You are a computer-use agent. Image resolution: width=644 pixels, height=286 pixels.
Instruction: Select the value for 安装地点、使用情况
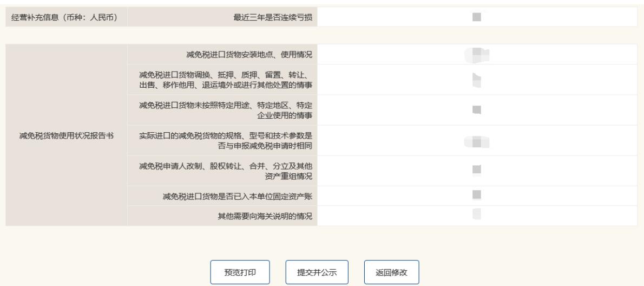click(x=477, y=54)
